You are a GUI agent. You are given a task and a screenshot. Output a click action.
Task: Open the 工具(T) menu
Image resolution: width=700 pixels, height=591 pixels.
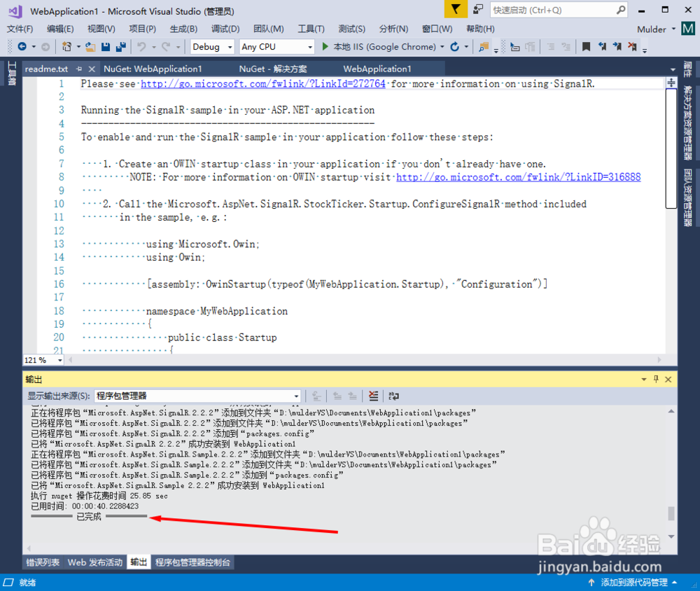click(311, 29)
